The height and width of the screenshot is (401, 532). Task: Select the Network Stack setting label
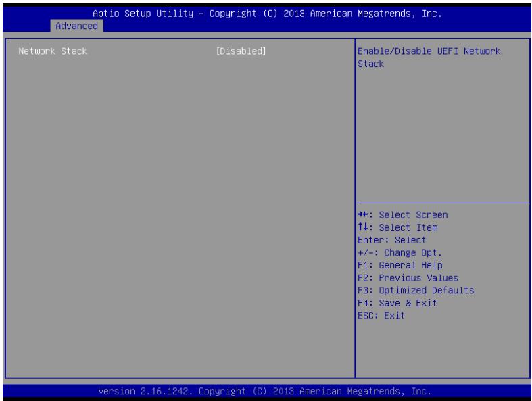(x=53, y=51)
